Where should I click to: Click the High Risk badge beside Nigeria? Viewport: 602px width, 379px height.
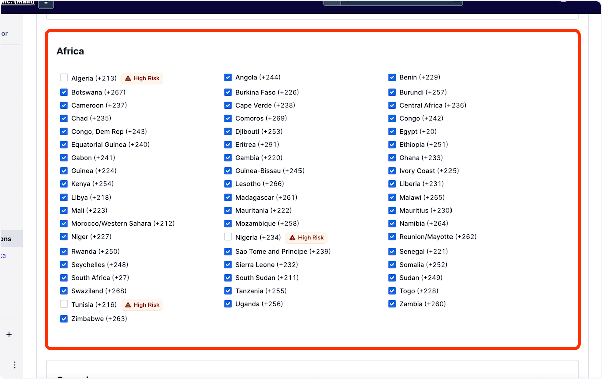click(x=306, y=238)
